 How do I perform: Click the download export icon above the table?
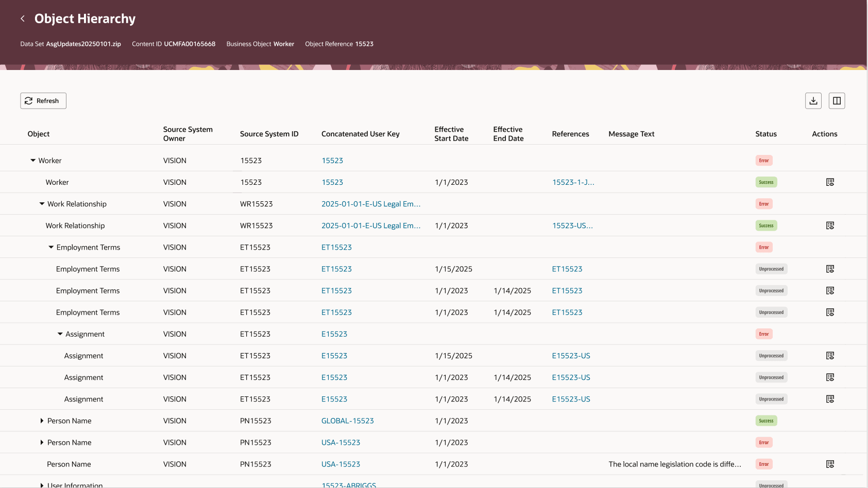coord(813,100)
